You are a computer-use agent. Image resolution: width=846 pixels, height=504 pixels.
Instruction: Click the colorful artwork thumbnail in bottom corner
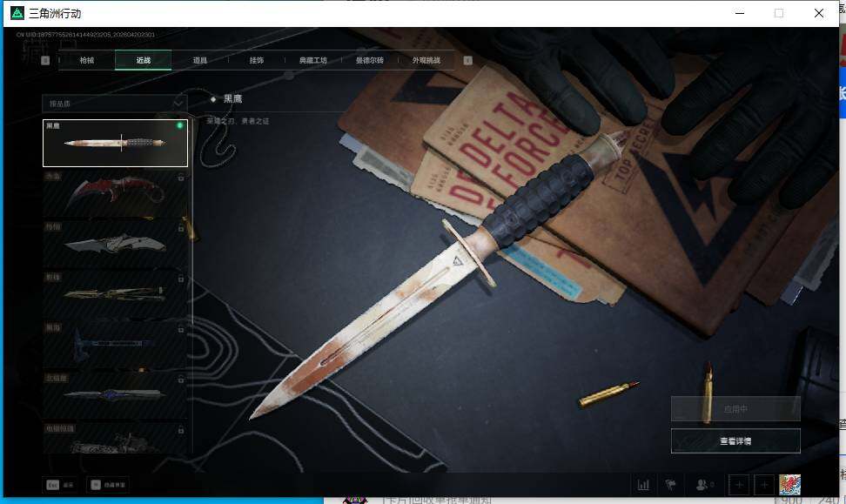pos(789,485)
